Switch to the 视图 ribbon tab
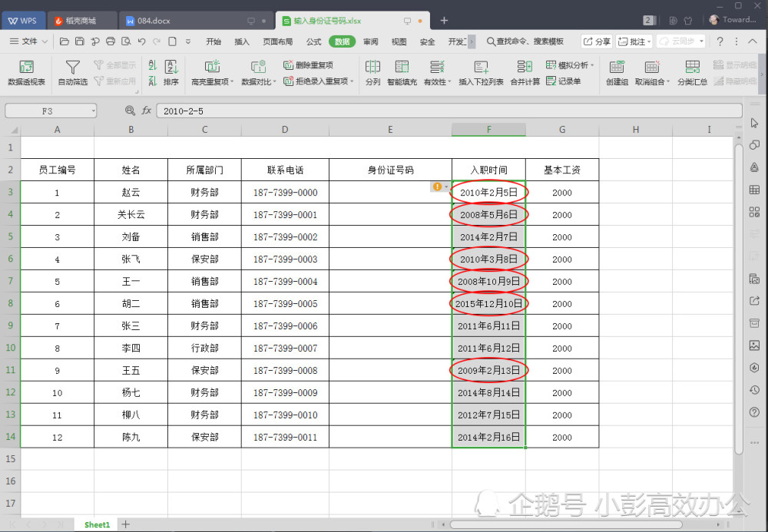 click(x=399, y=41)
